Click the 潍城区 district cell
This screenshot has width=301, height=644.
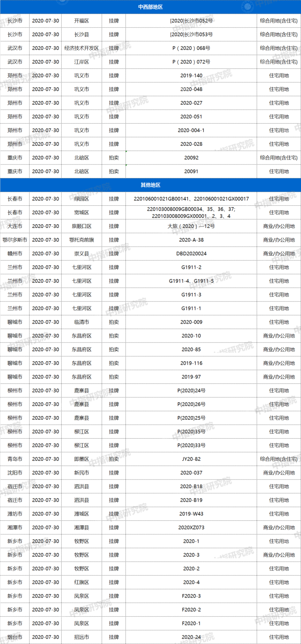pyautogui.click(x=82, y=514)
